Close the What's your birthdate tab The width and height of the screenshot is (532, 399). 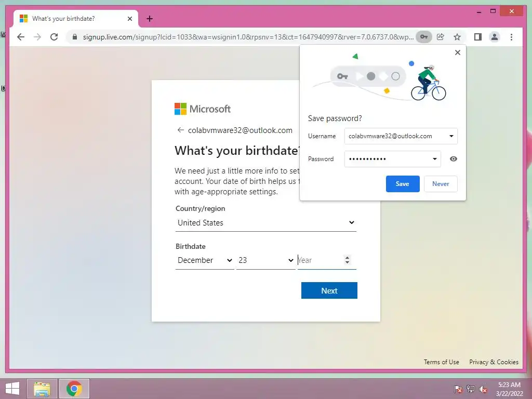(129, 19)
